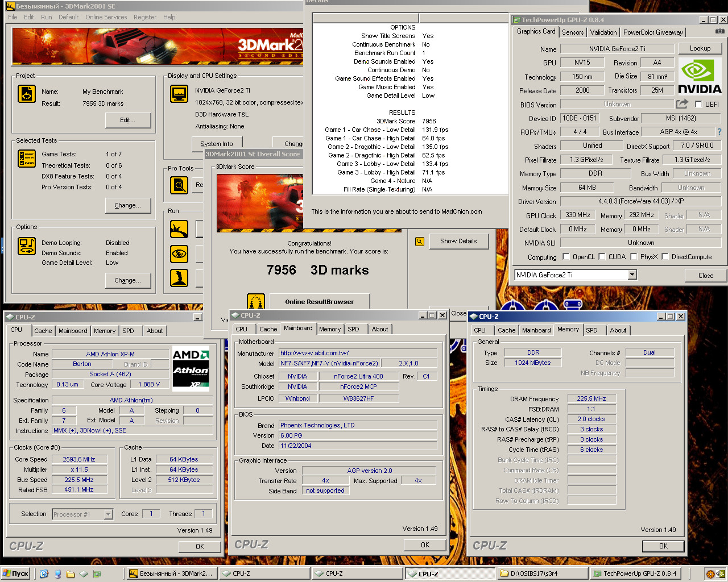The image size is (728, 582).
Task: Click the 3DMark2001 car banner image
Action: [x=158, y=45]
